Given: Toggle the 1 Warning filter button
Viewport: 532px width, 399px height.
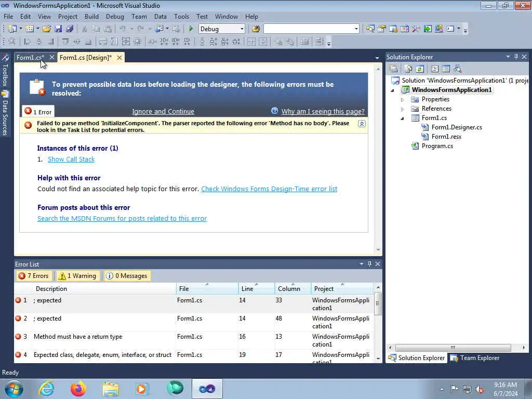Looking at the screenshot, I should coord(77,276).
